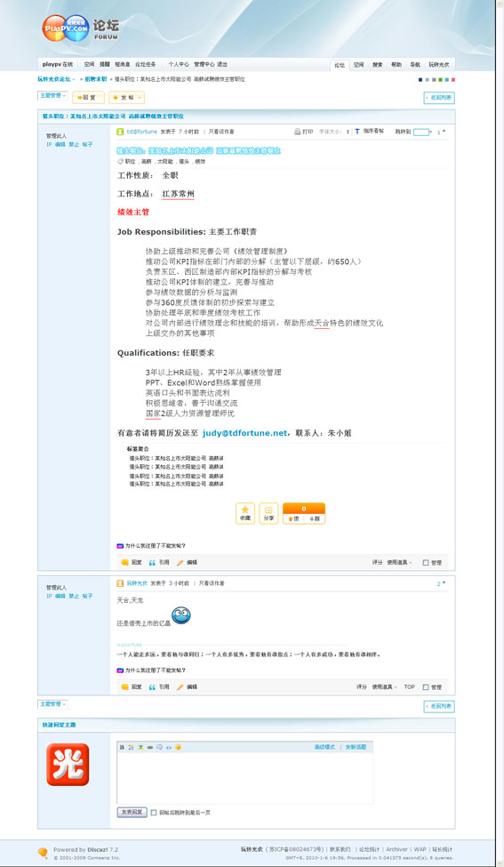Screen dimensions: 504x867
Task: Click the 分享 share icon button
Action: coord(268,513)
